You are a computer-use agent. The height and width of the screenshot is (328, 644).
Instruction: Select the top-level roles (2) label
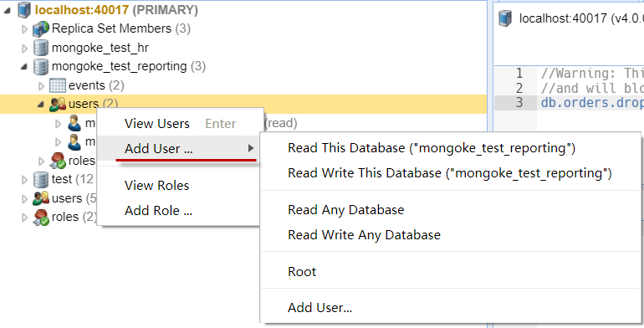point(74,217)
